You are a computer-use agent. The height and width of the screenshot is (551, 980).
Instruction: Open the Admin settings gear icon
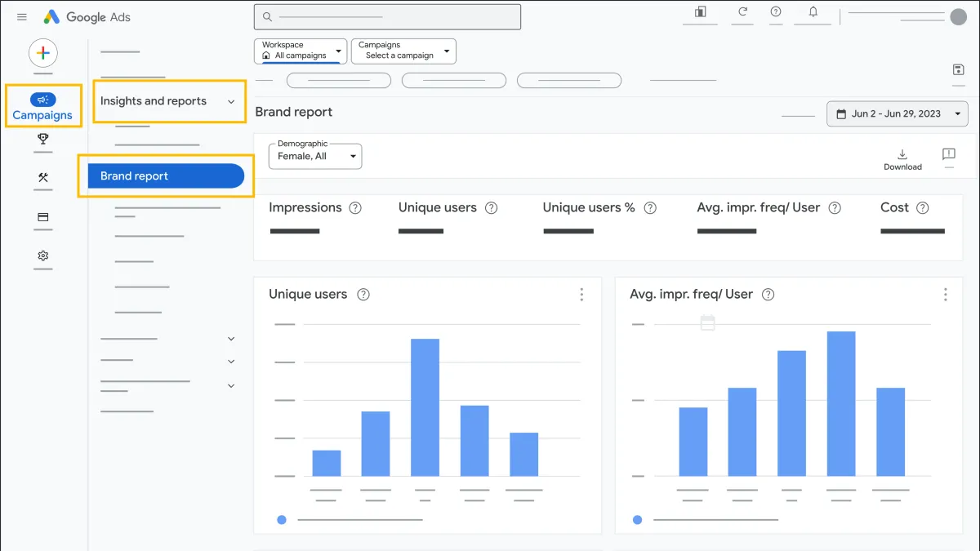tap(42, 256)
